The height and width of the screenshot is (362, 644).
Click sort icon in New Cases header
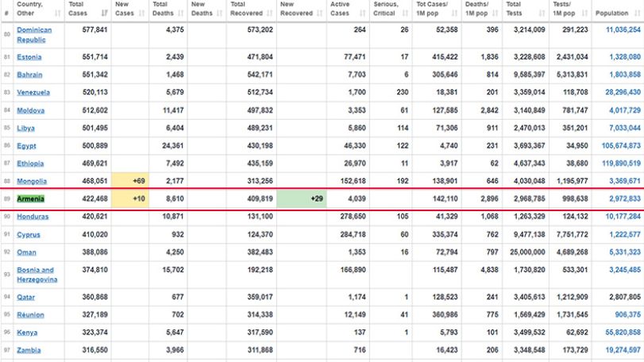pos(141,13)
